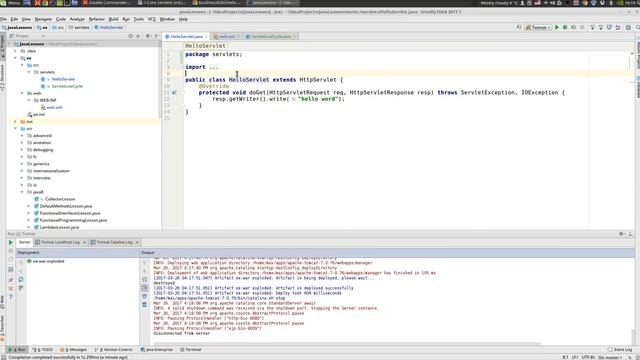Open the Java Enterprise tool window button

coord(157,350)
